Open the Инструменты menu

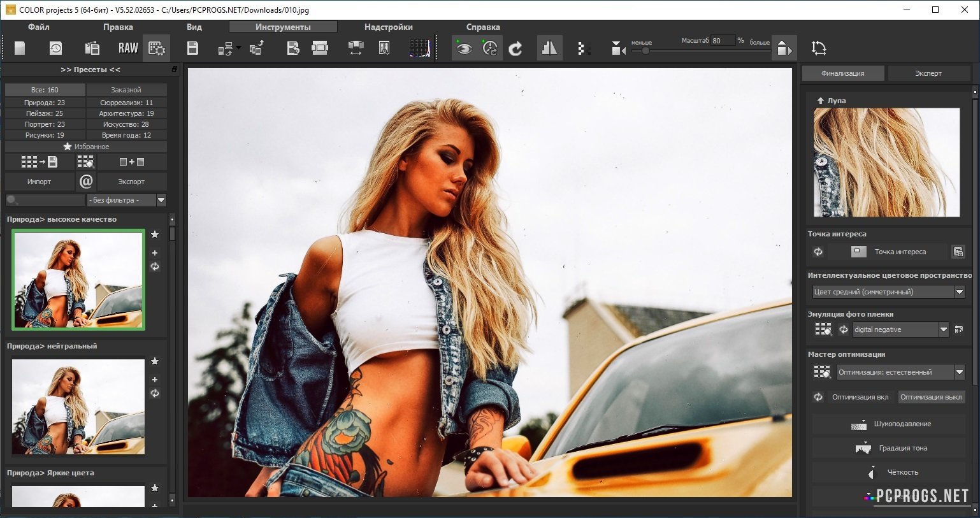(283, 27)
